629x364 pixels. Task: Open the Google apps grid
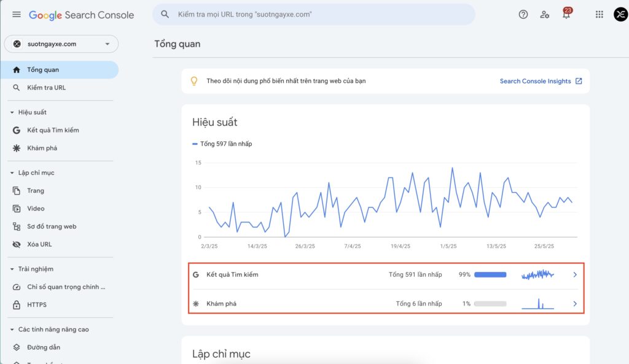[600, 15]
